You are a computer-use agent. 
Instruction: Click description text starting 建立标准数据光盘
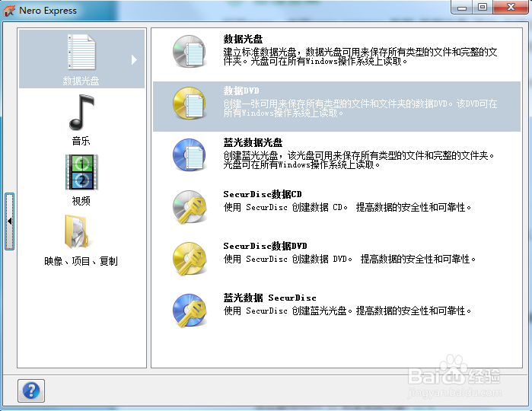[360, 56]
